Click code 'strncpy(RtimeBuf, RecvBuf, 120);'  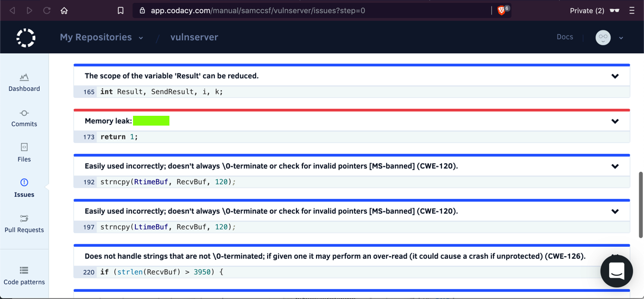[168, 182]
